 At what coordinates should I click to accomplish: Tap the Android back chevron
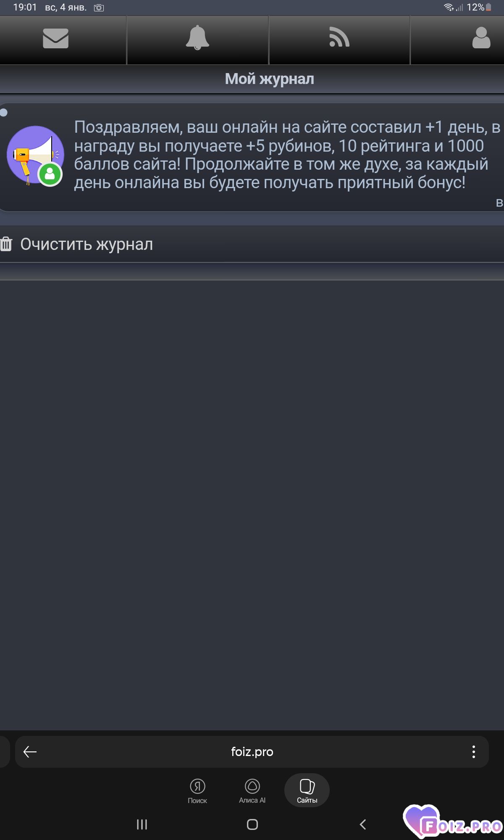[363, 824]
